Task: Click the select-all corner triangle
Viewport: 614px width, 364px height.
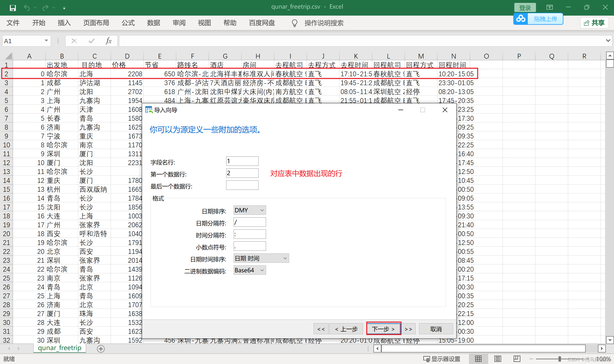Action: coord(8,56)
